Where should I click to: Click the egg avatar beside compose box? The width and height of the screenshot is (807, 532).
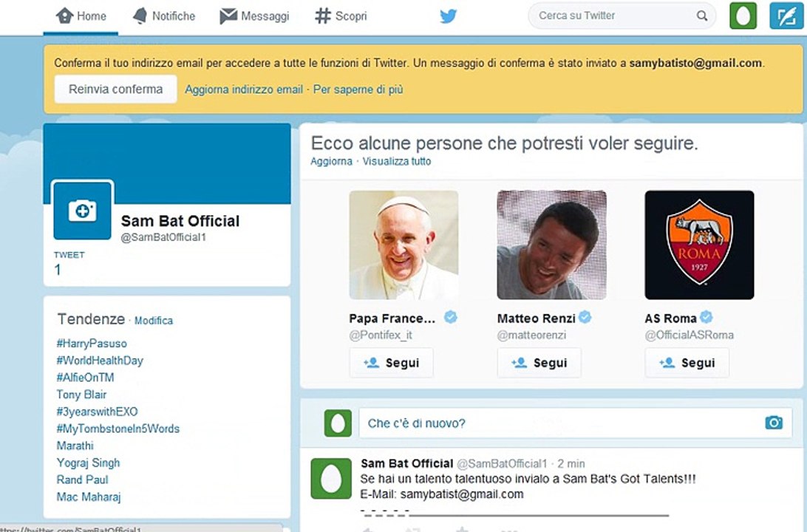tap(338, 423)
